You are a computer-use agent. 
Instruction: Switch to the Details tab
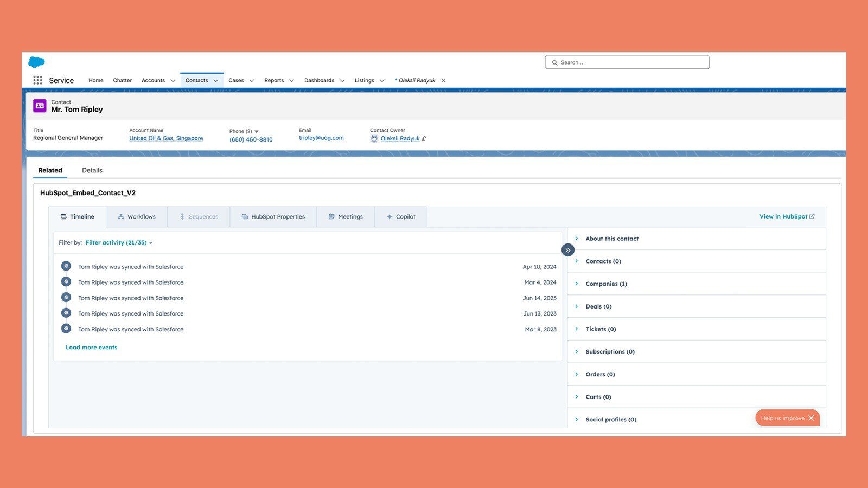92,170
